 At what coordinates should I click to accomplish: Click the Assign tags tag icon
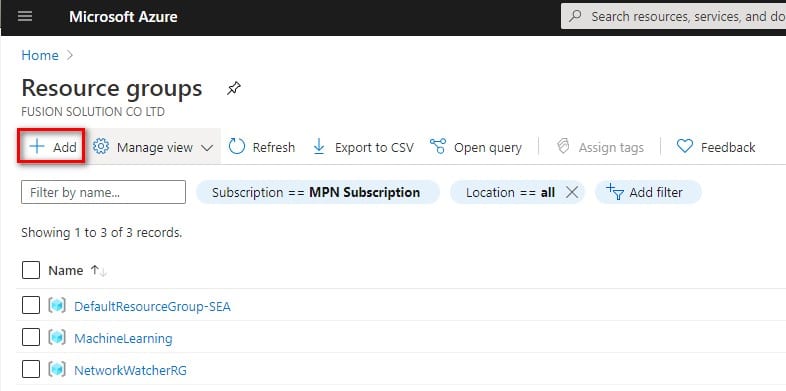coord(563,146)
